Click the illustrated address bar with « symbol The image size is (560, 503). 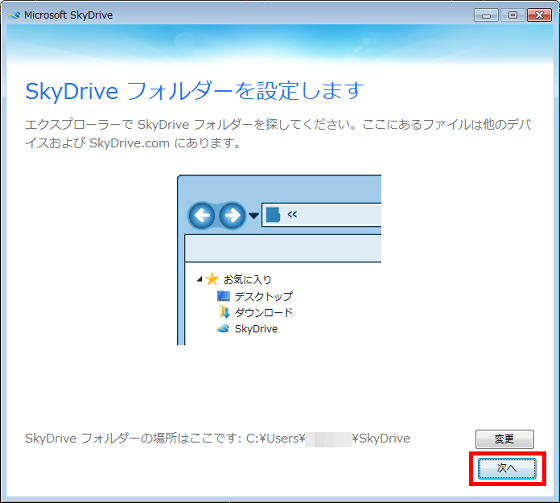pos(321,215)
